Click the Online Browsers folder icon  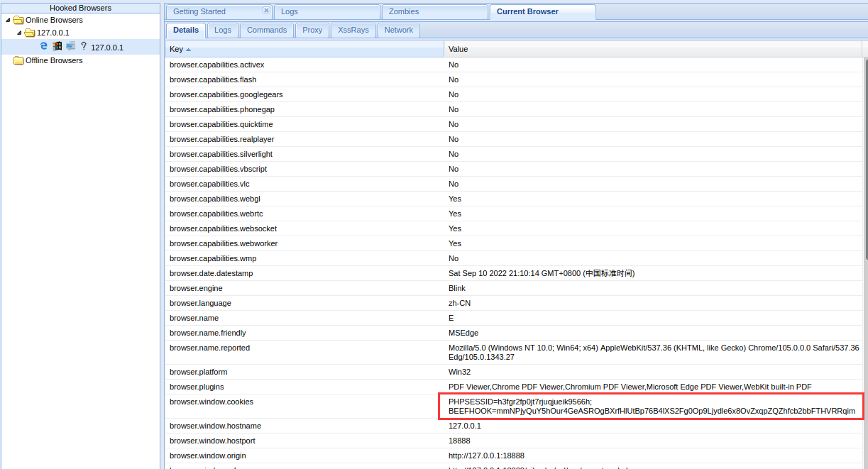coord(18,20)
